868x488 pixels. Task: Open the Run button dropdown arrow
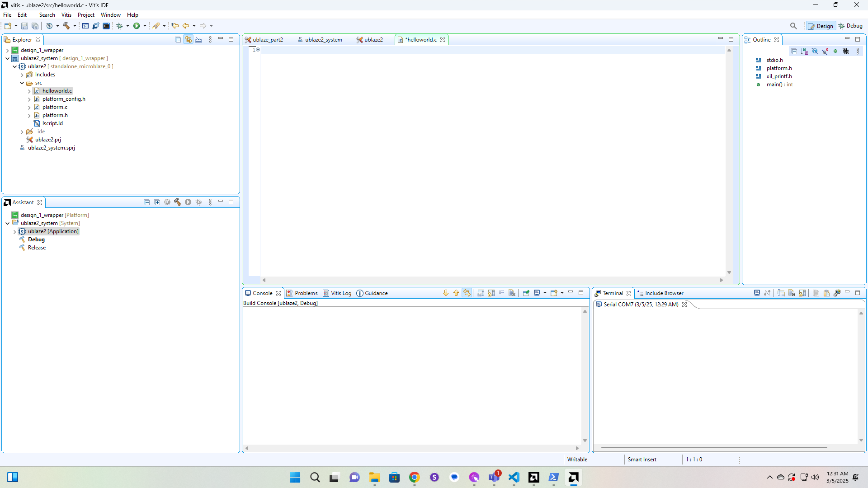145,26
